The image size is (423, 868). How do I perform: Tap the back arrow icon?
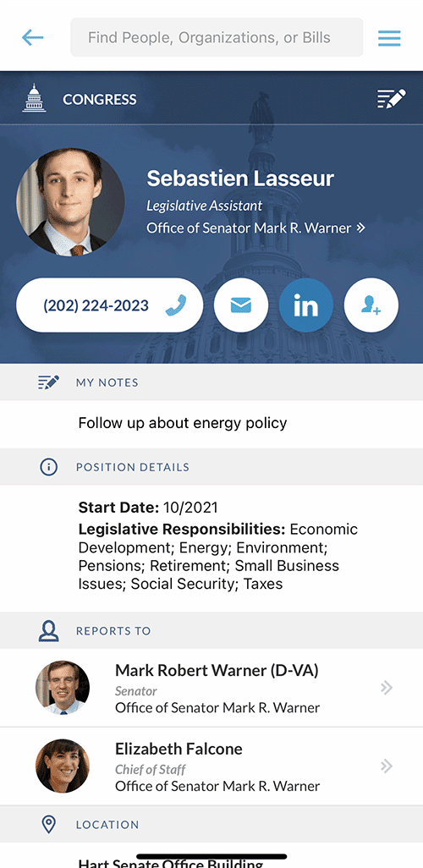click(x=33, y=37)
